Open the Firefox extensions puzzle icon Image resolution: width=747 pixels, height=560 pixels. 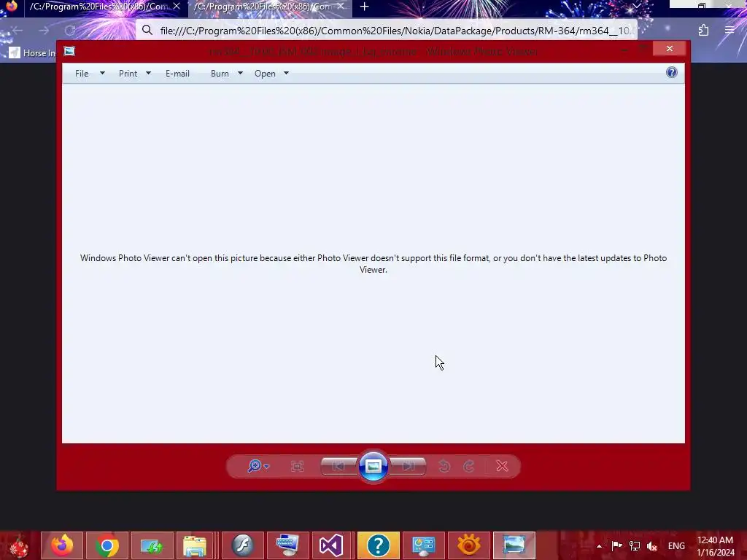(x=704, y=31)
